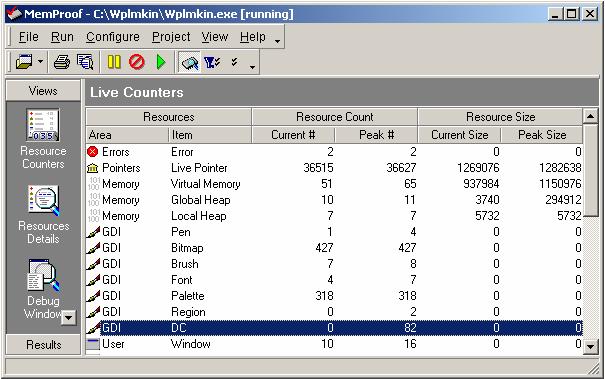The height and width of the screenshot is (379, 605).
Task: Sort by the Item column header
Action: [210, 135]
